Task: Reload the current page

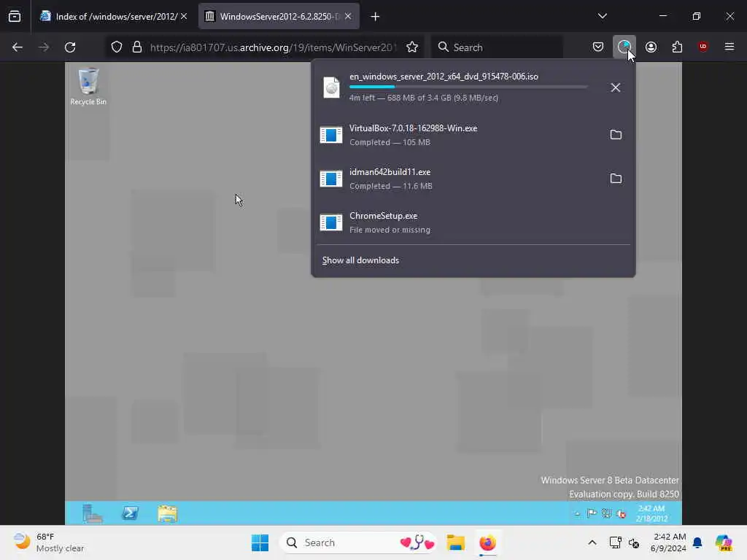Action: pos(70,47)
